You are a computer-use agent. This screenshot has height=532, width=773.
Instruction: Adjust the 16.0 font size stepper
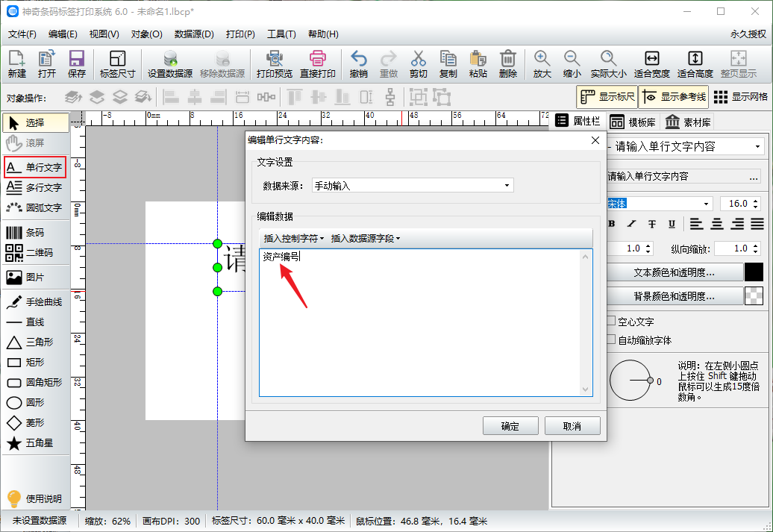(756, 204)
